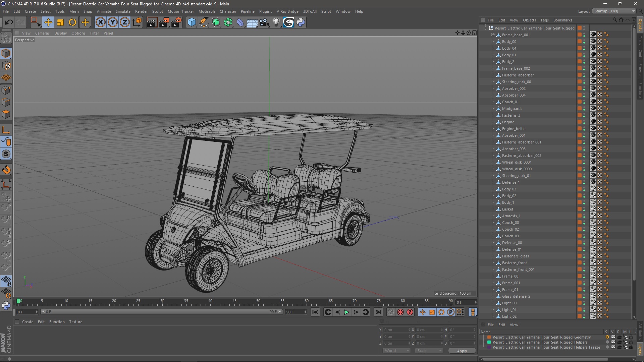Click the Undo arrow icon

[x=9, y=22]
